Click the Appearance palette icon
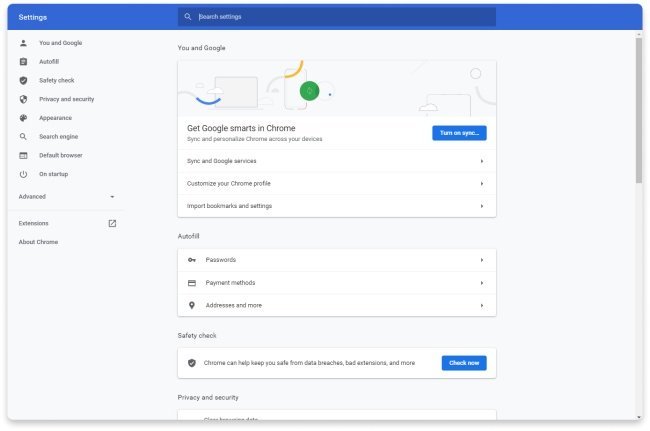Screen dimensions: 650x431 [24, 118]
